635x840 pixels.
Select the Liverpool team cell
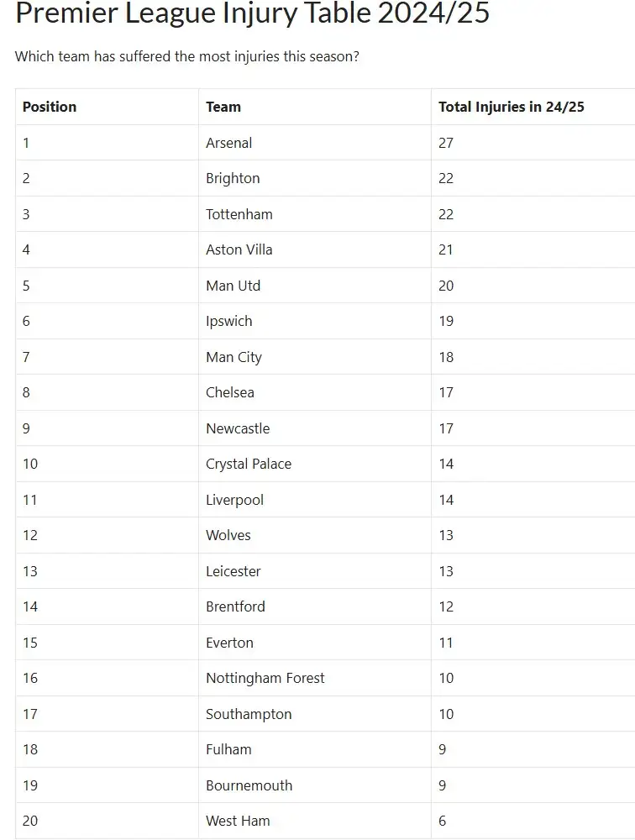(x=235, y=500)
